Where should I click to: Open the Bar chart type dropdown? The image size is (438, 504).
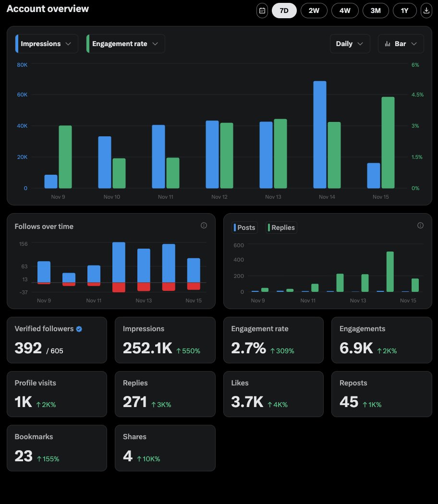[401, 44]
